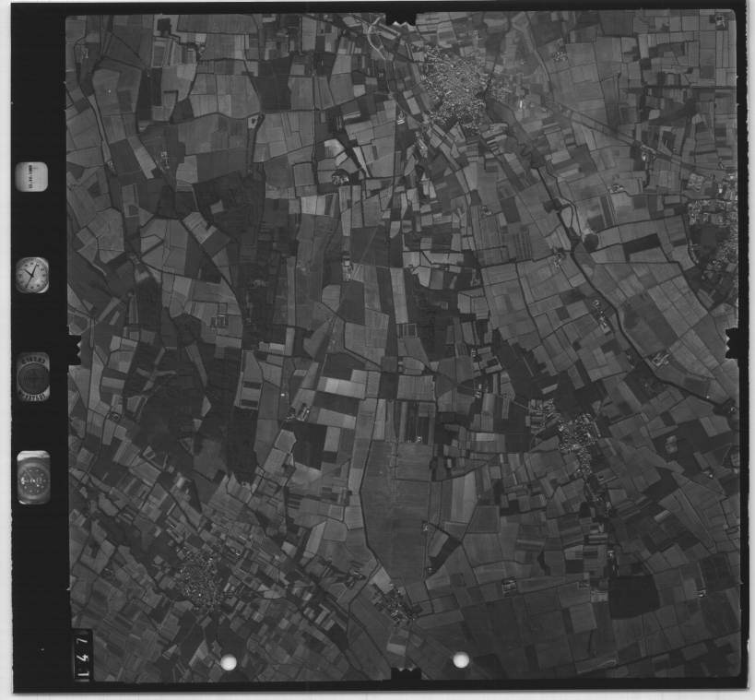
Task: Click the large village at top center
Action: tap(454, 88)
